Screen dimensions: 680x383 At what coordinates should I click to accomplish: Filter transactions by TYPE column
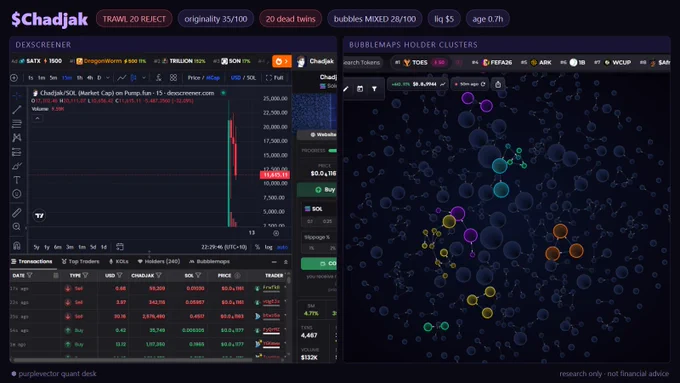[x=85, y=275]
